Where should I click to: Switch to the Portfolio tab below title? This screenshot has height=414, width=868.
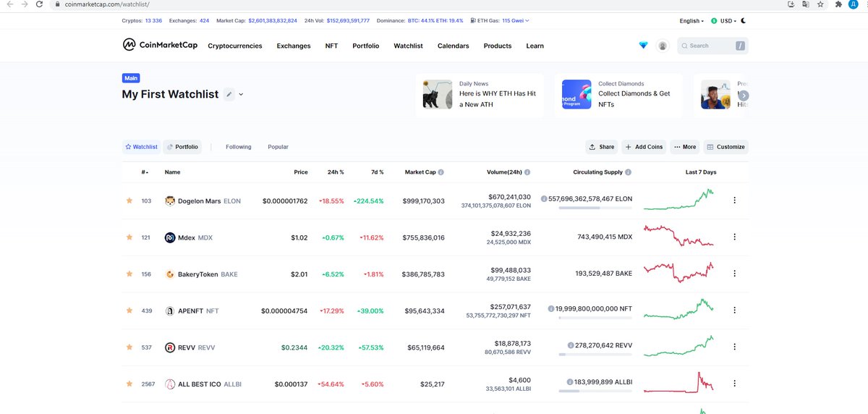183,147
